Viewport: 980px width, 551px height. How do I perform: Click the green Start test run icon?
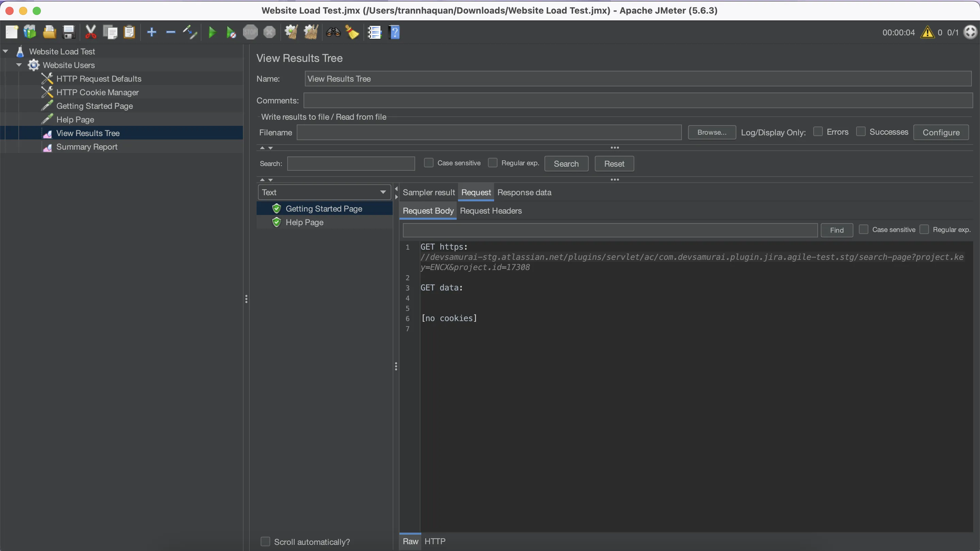click(212, 32)
